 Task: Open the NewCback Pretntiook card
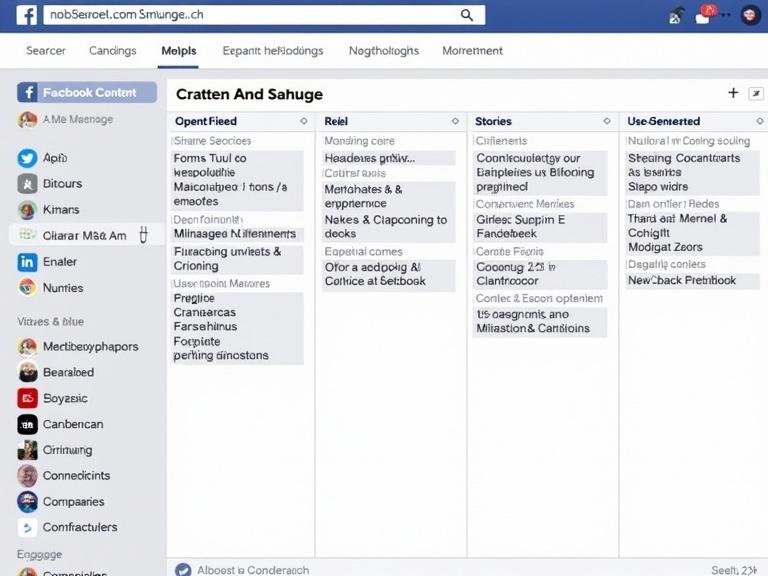tap(693, 281)
